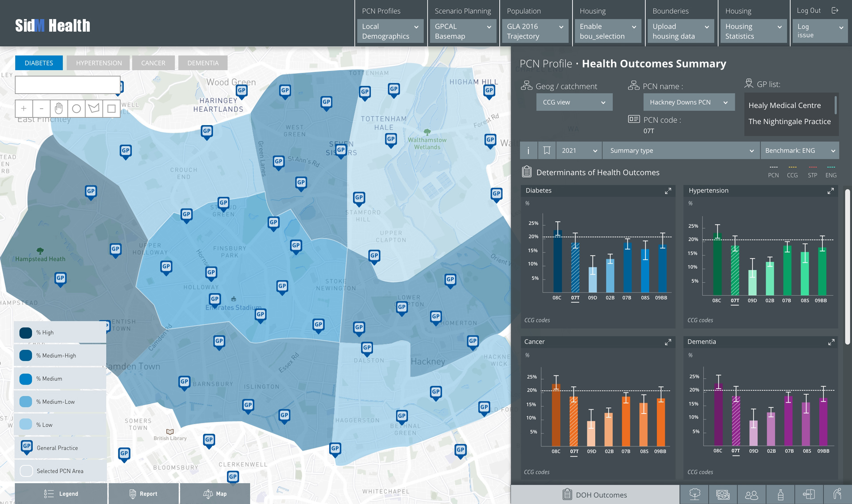852x504 pixels.
Task: Click the bookmark icon beside year selector
Action: (x=547, y=150)
